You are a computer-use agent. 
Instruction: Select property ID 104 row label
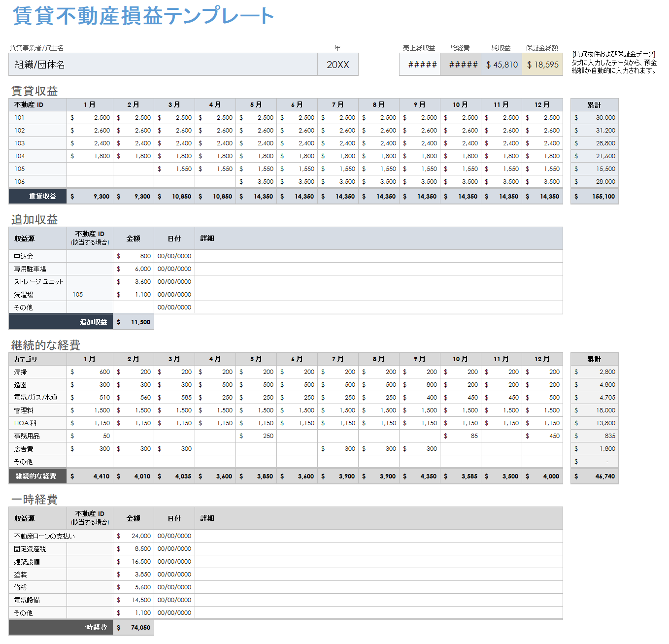pyautogui.click(x=38, y=156)
